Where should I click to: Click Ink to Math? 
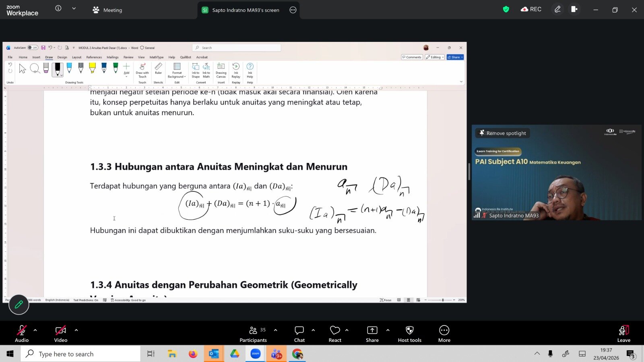pos(206,70)
